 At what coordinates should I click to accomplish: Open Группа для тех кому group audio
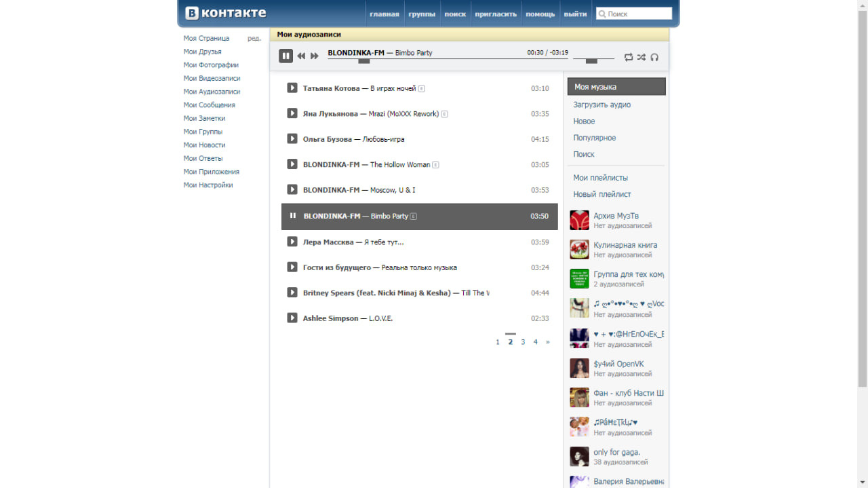(629, 275)
